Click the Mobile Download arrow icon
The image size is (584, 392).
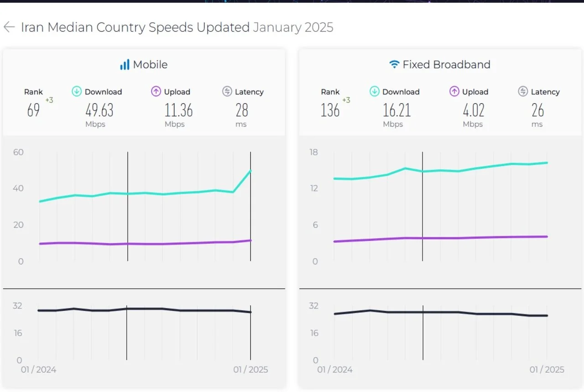(77, 92)
